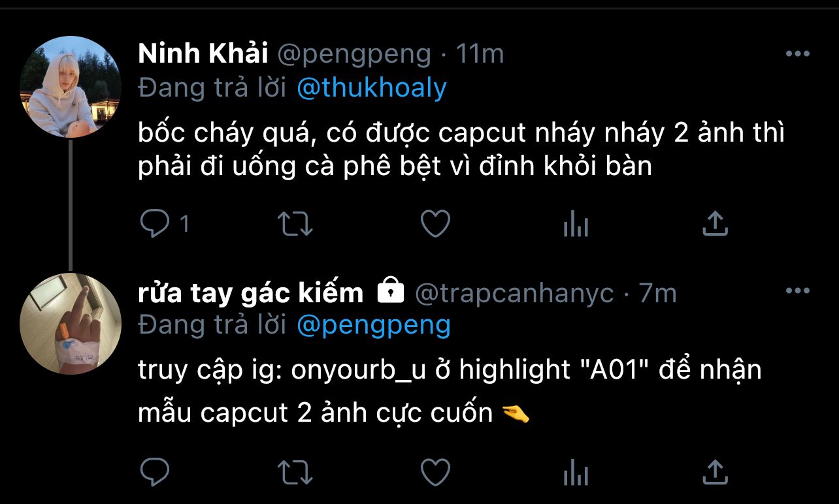Open the Ninh Khải display name
The height and width of the screenshot is (504, 839).
[203, 54]
